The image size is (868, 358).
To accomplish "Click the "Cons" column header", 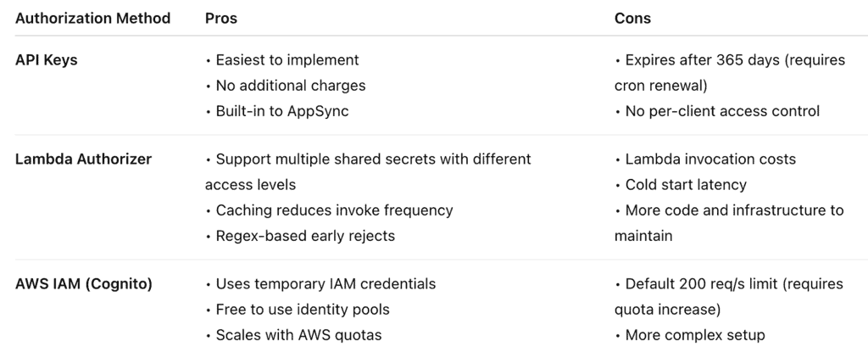I will pyautogui.click(x=632, y=18).
